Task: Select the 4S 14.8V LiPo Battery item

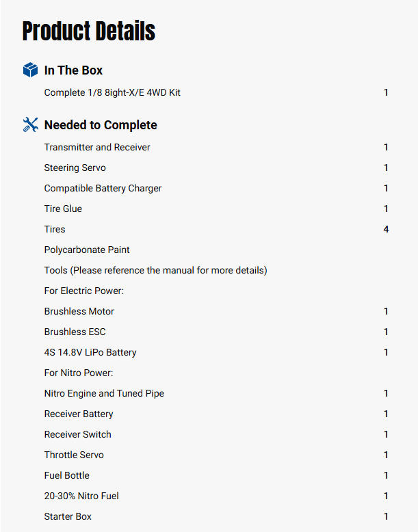Action: tap(90, 352)
